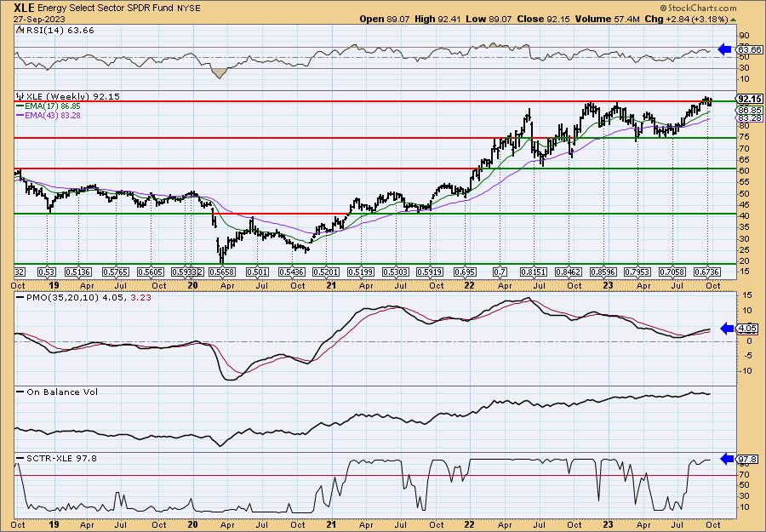
Task: Click the EMA(17) 86.85 legend text
Action: [53, 106]
